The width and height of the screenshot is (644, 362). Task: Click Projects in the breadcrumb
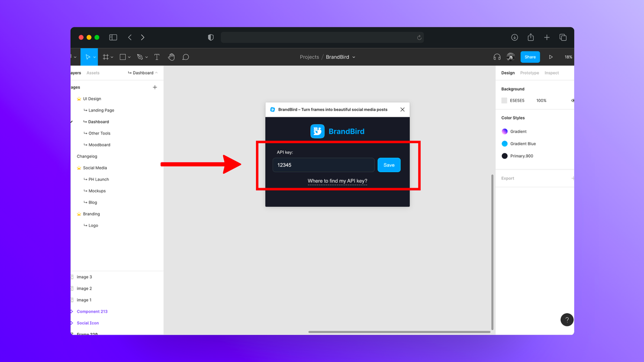(x=309, y=57)
